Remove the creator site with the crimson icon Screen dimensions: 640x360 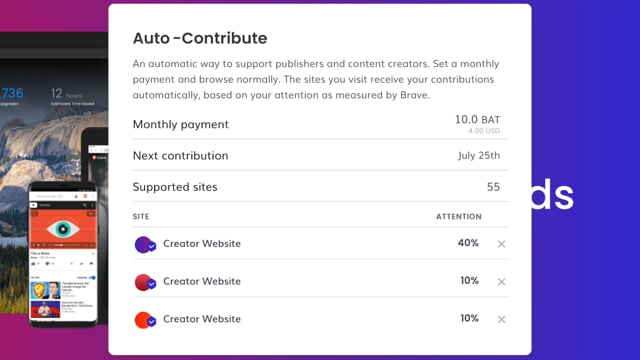(x=501, y=282)
